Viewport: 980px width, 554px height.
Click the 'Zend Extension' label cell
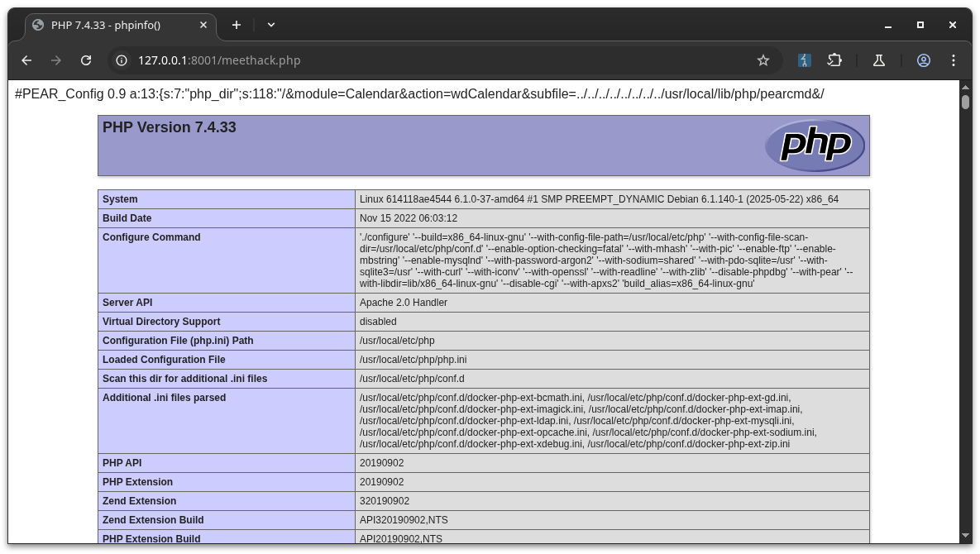pos(227,501)
